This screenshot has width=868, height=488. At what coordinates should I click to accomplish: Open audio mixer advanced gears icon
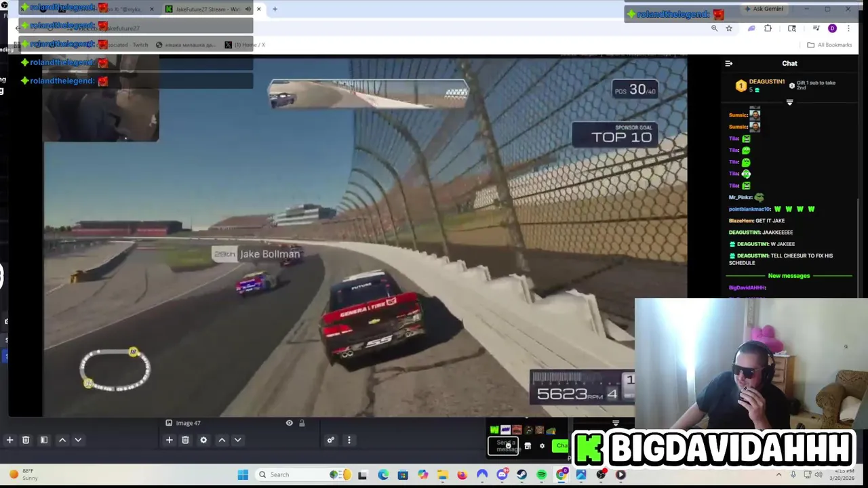pos(330,440)
